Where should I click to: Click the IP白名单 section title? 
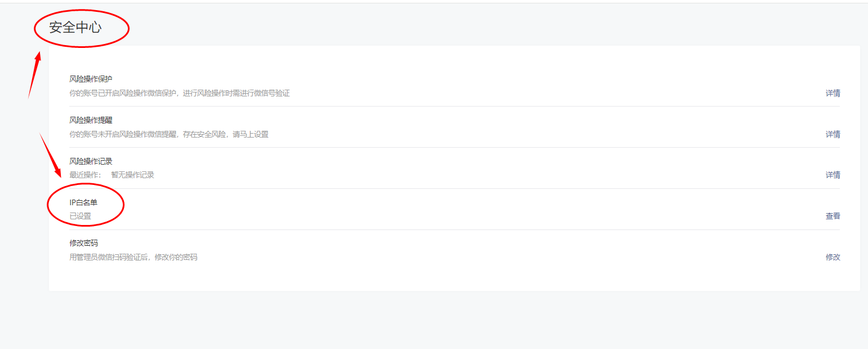[83, 202]
